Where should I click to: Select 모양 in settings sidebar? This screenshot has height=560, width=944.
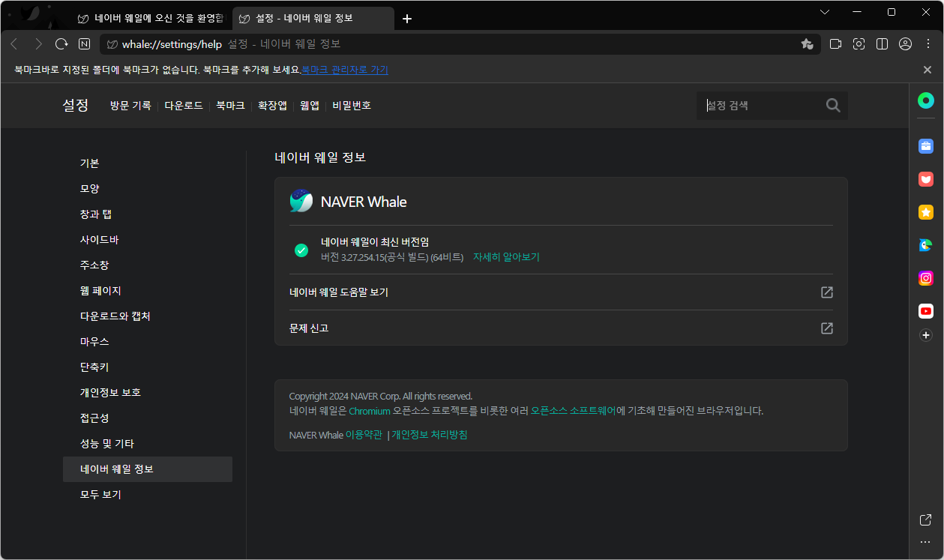(x=148, y=189)
